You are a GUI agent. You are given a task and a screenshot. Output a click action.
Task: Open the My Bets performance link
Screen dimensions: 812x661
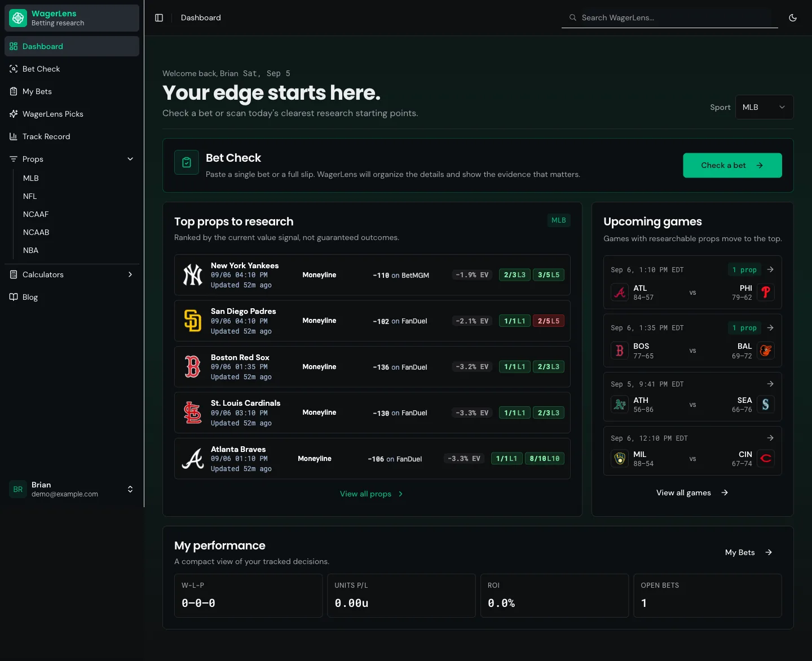coord(749,552)
